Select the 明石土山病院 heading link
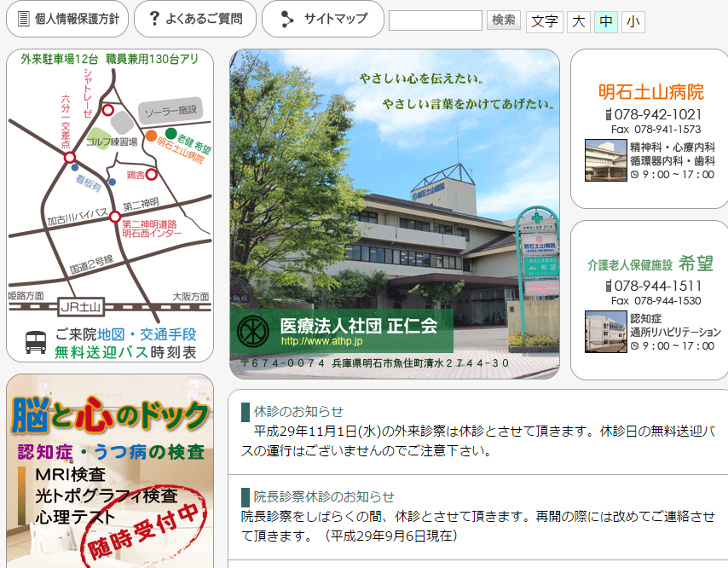The width and height of the screenshot is (728, 568). point(650,91)
